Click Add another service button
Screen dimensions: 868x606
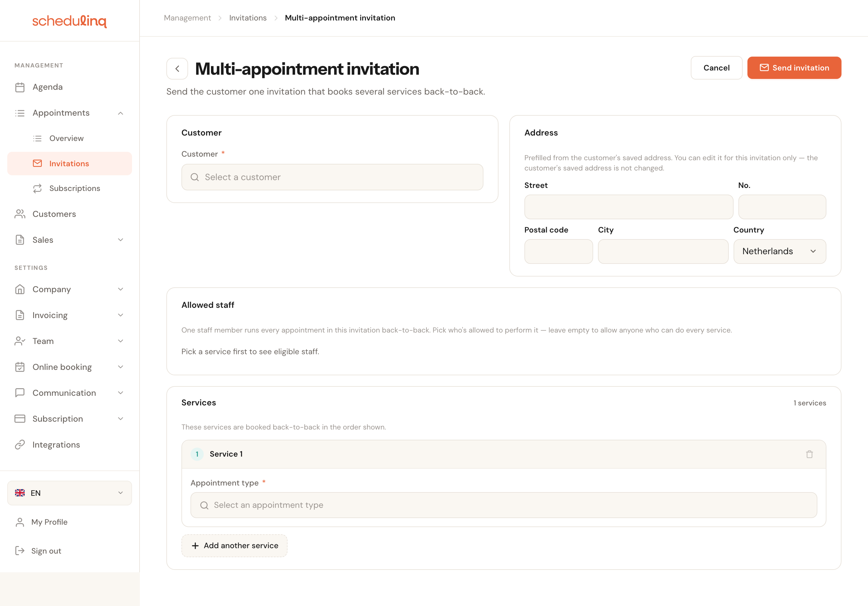tap(234, 545)
